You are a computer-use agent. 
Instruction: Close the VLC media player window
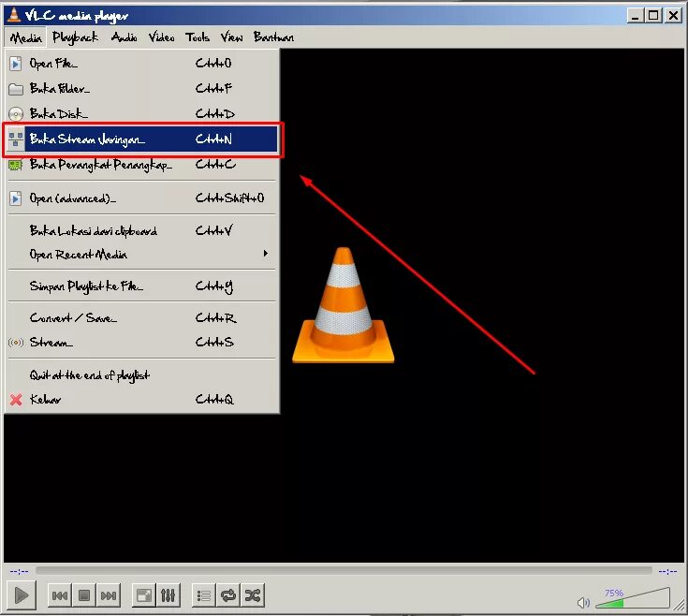click(673, 16)
